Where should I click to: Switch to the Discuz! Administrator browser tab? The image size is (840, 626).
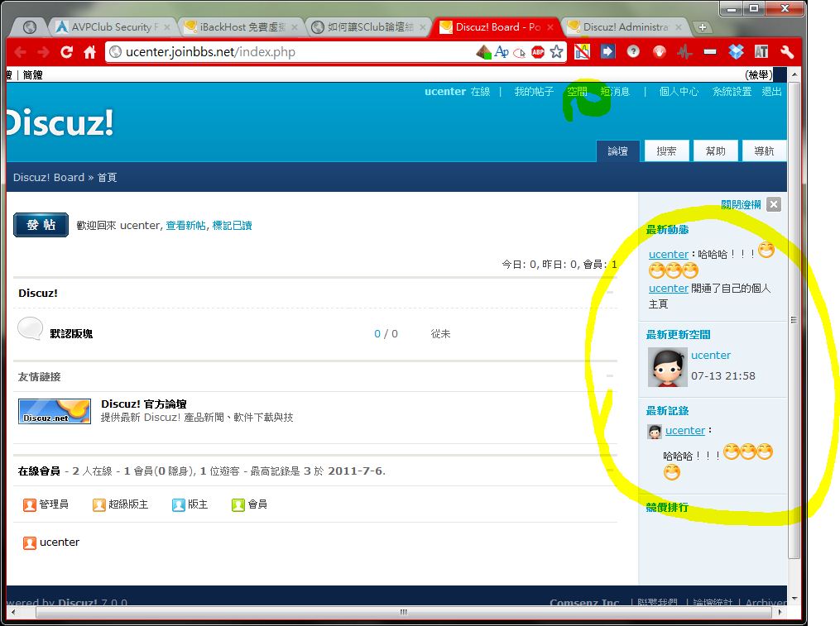[x=625, y=27]
